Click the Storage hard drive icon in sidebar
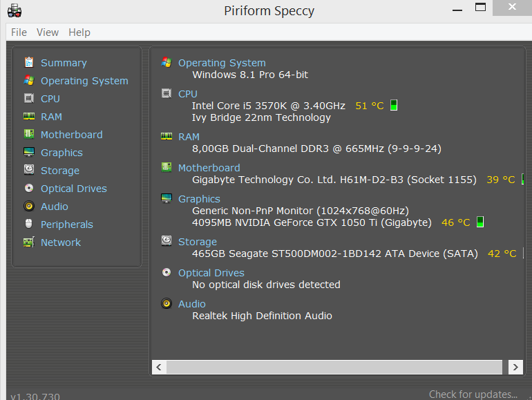The width and height of the screenshot is (532, 400). pos(29,170)
